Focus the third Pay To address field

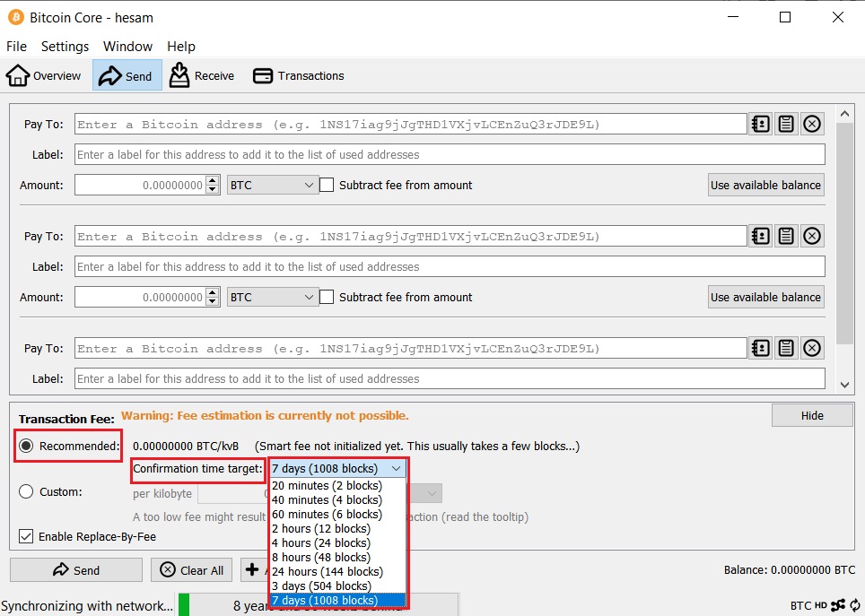tap(411, 348)
